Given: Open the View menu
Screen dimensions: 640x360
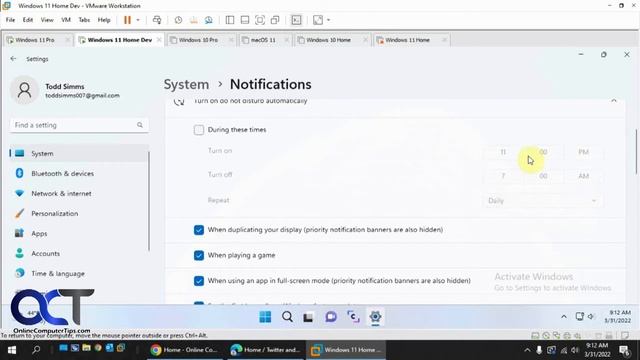Looking at the screenshot, I should pyautogui.click(x=47, y=20).
